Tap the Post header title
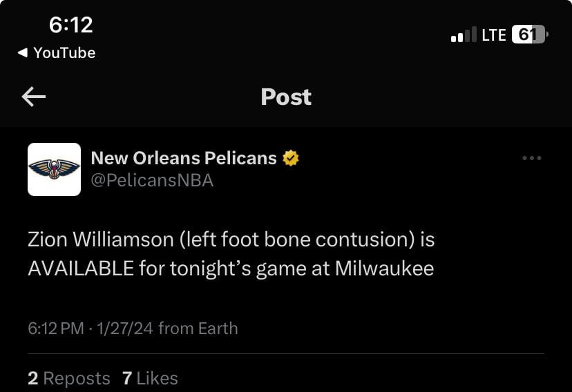Viewport: 572px width, 392px height. tap(286, 97)
